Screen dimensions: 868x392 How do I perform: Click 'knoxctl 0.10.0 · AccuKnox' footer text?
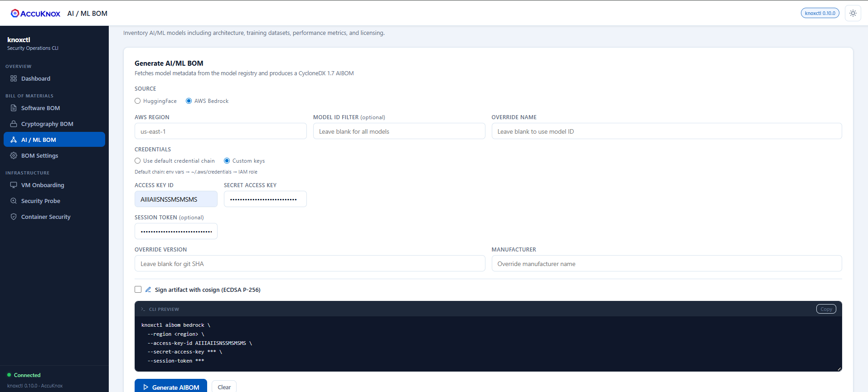pyautogui.click(x=35, y=386)
